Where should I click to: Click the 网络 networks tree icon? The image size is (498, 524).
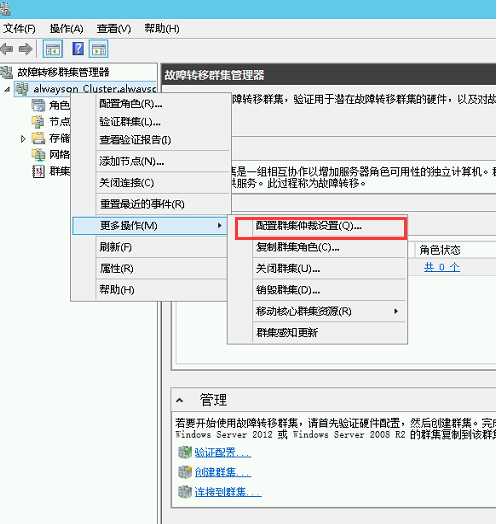(x=38, y=154)
